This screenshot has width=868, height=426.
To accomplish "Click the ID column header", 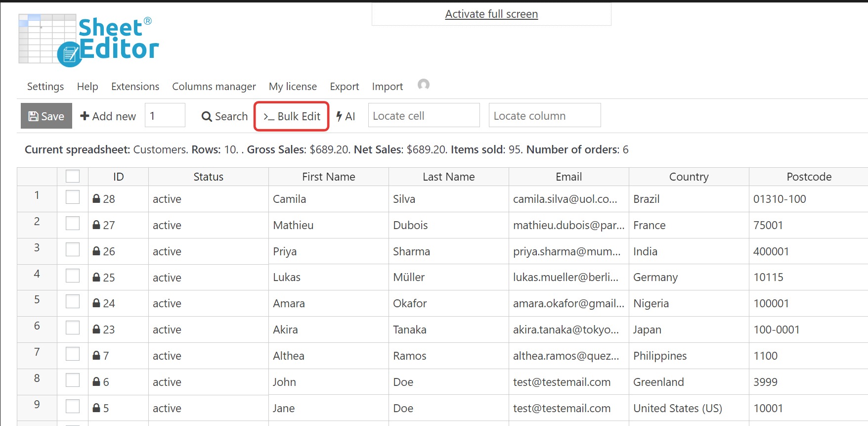I will point(118,177).
